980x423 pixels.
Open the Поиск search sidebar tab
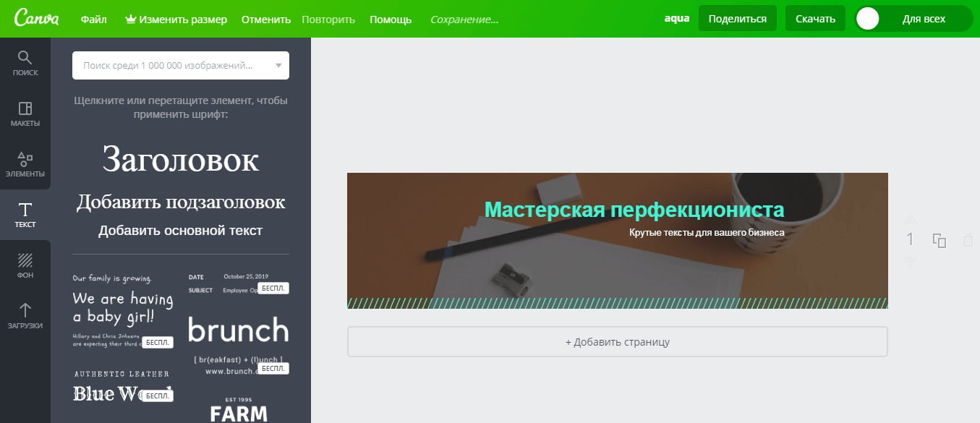(x=25, y=63)
